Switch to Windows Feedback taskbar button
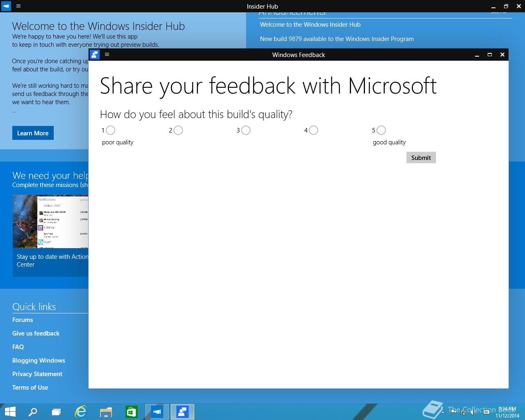525x420 pixels. (x=182, y=412)
